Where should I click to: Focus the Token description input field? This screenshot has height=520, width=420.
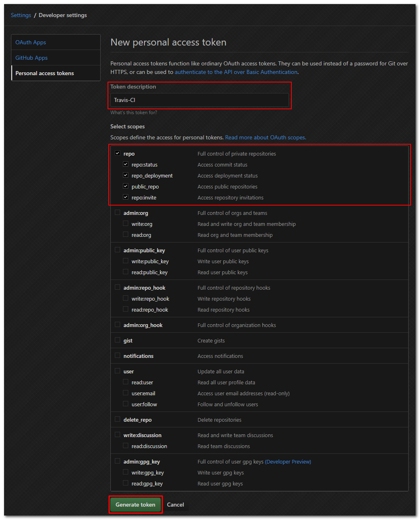coord(199,100)
